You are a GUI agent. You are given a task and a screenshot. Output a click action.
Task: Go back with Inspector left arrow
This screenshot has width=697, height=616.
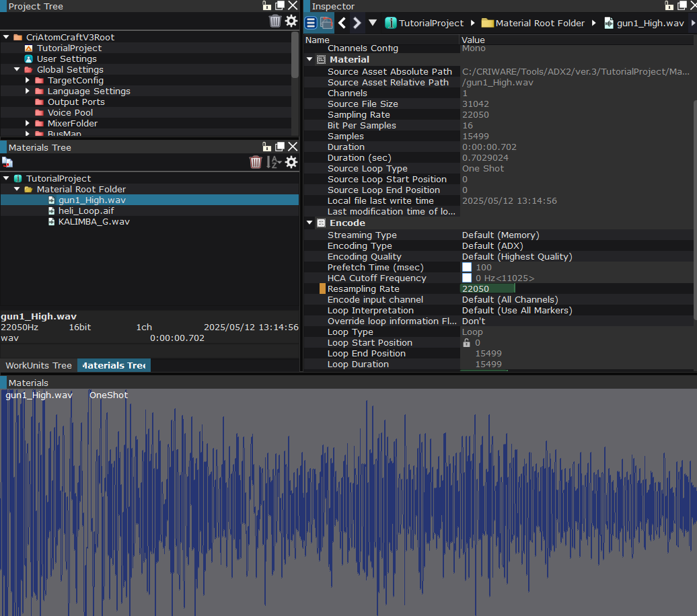tap(342, 23)
